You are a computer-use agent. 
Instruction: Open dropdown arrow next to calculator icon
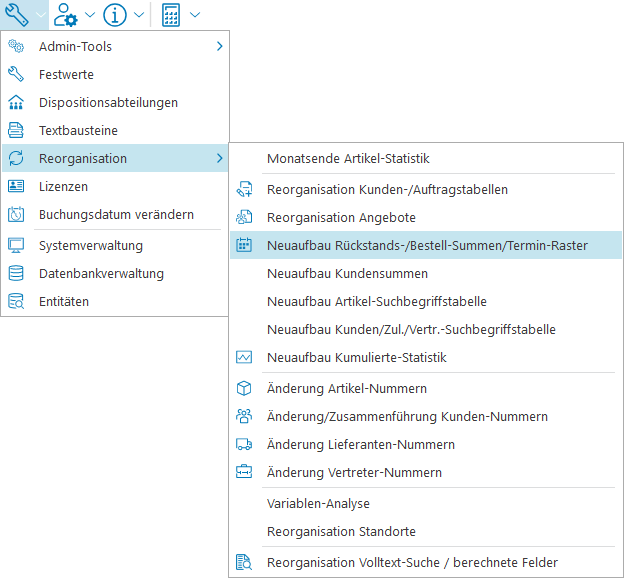194,15
